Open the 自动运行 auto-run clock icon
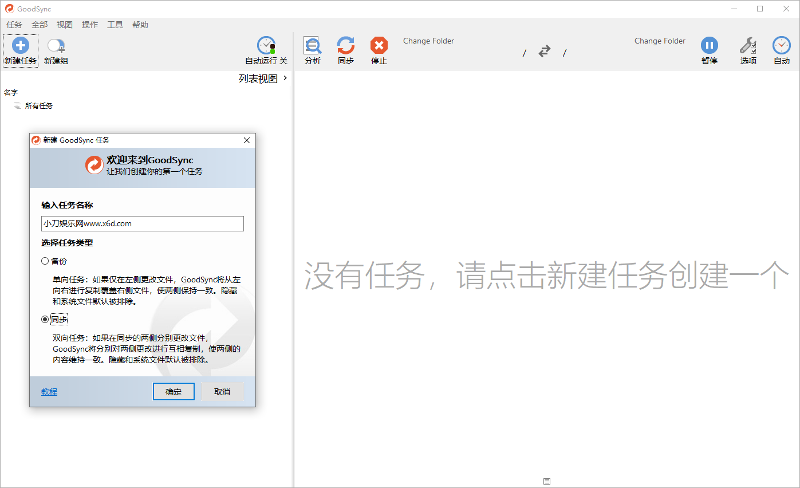Viewport: 800px width, 488px height. (x=266, y=46)
